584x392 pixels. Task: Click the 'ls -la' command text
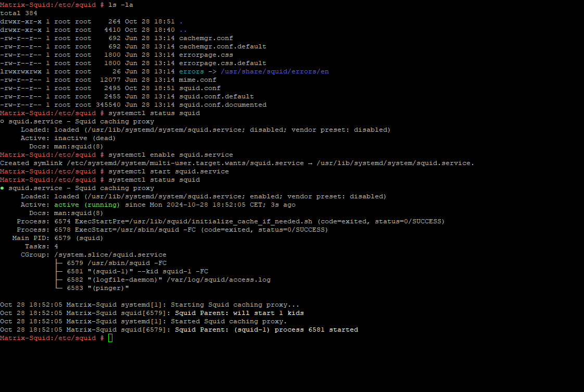(121, 5)
